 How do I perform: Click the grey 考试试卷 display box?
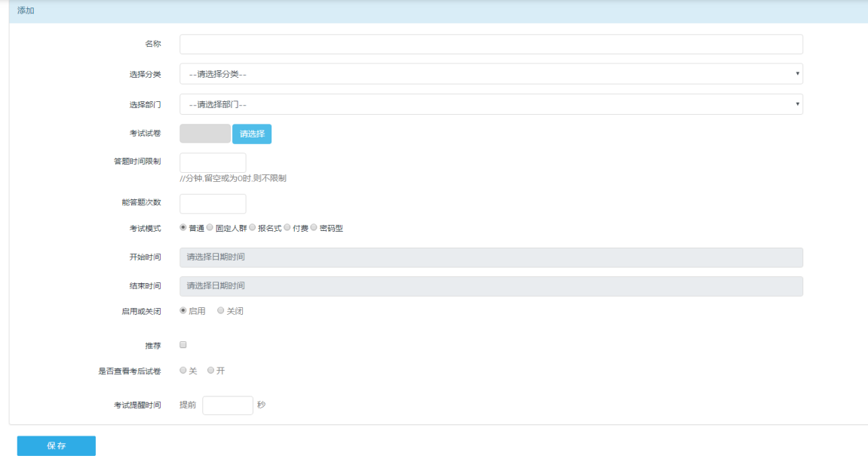click(x=205, y=134)
